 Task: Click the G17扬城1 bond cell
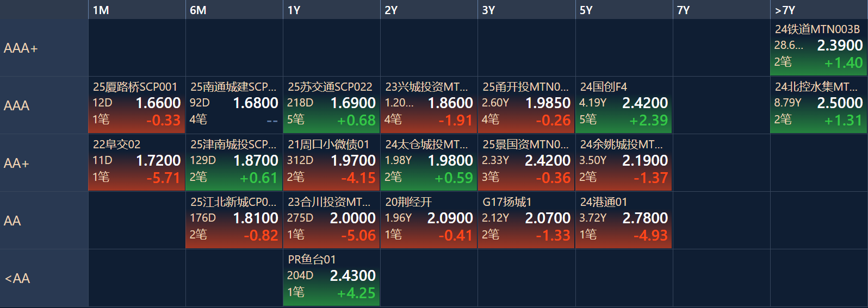525,221
